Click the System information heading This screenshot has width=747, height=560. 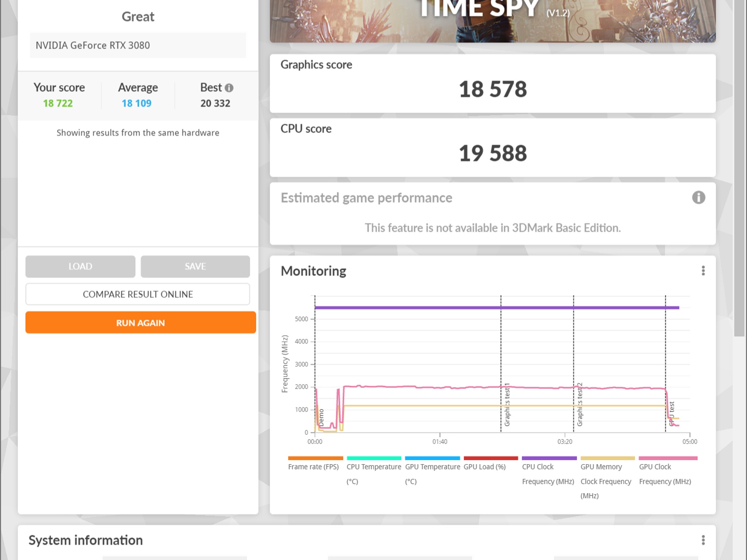click(x=86, y=540)
